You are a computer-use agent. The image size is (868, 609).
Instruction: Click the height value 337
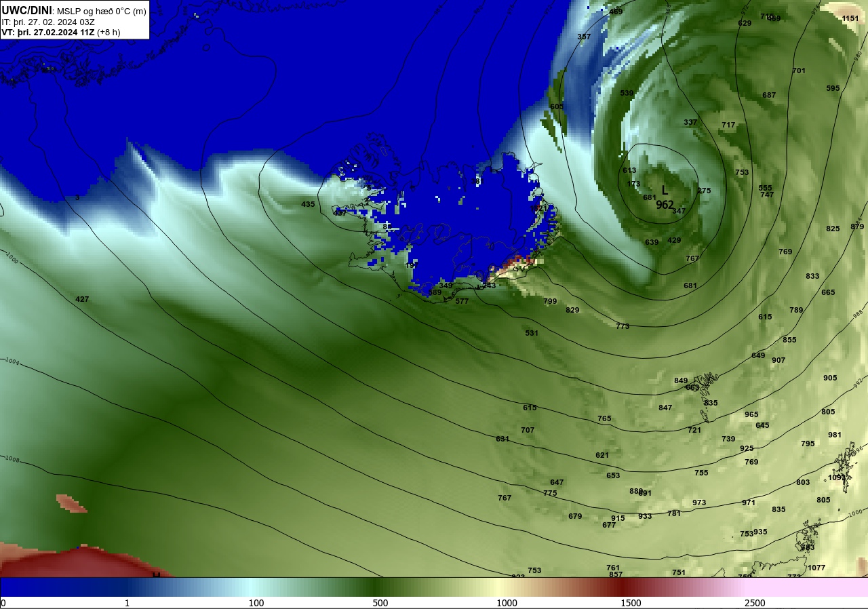[690, 122]
